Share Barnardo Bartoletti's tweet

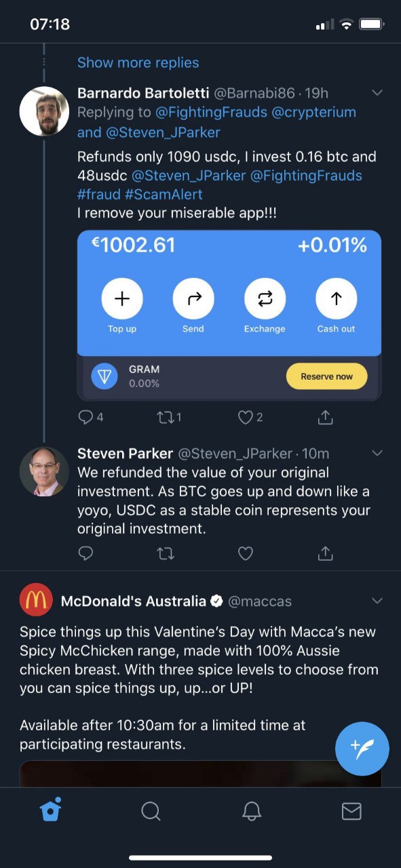point(326,417)
